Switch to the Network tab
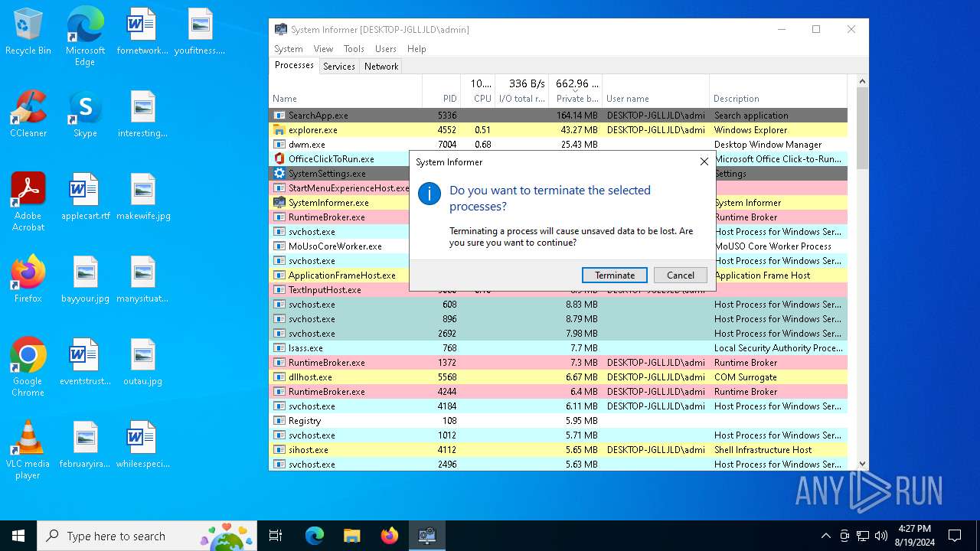 381,67
